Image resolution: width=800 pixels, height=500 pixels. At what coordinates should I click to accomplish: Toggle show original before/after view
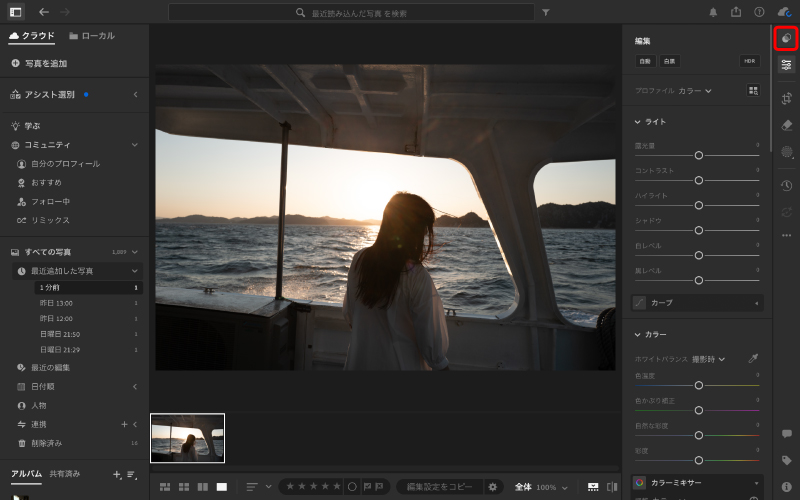pyautogui.click(x=611, y=487)
